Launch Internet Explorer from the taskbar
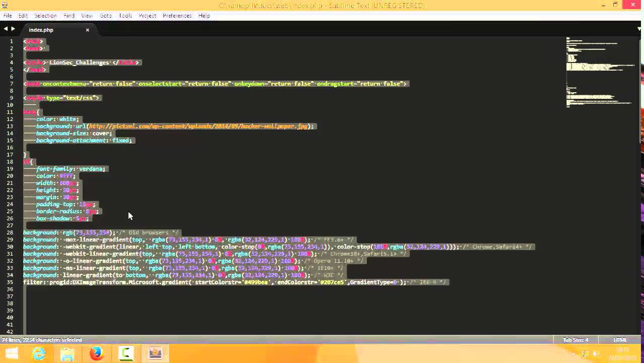The height and width of the screenshot is (363, 644). coord(39,353)
